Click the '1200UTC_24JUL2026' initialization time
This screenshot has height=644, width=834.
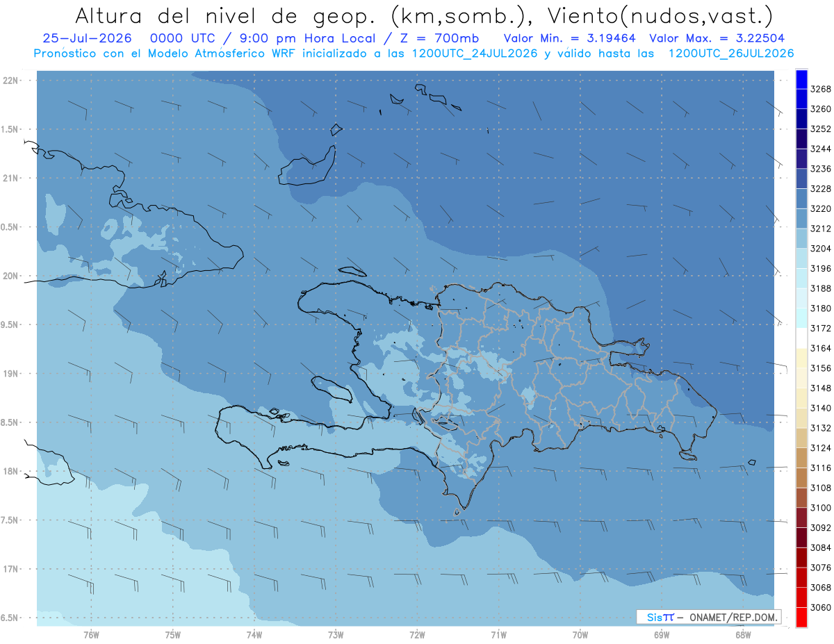(475, 53)
